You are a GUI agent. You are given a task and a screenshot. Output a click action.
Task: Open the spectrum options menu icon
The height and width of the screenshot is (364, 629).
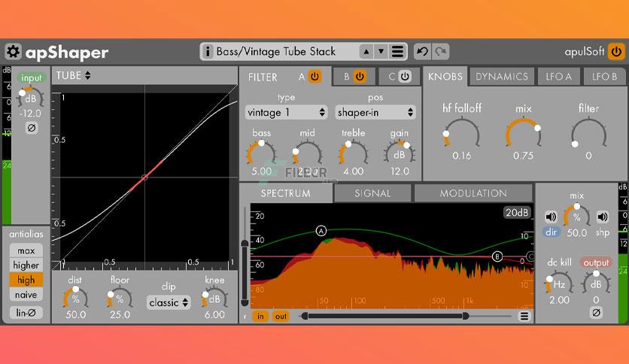pos(524,317)
